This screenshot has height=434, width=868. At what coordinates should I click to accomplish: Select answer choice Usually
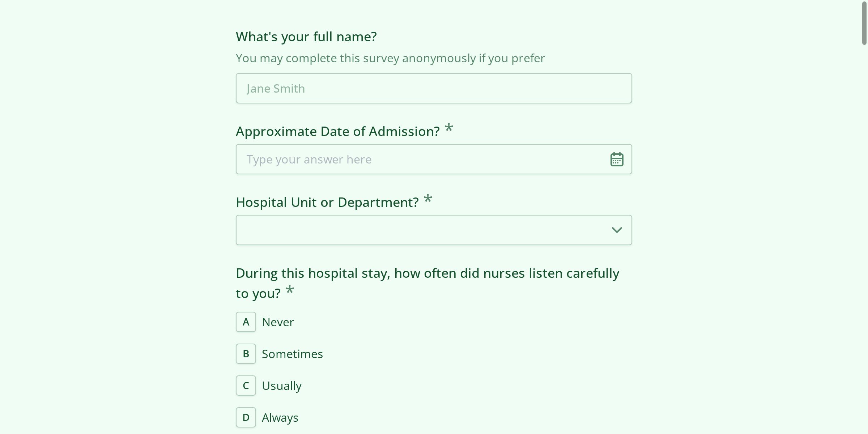click(x=282, y=386)
